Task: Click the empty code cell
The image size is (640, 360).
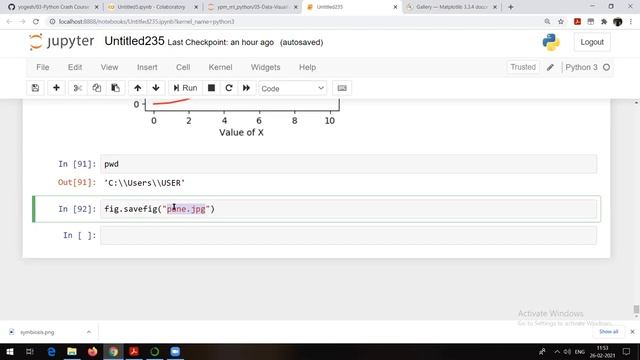Action: click(x=349, y=236)
